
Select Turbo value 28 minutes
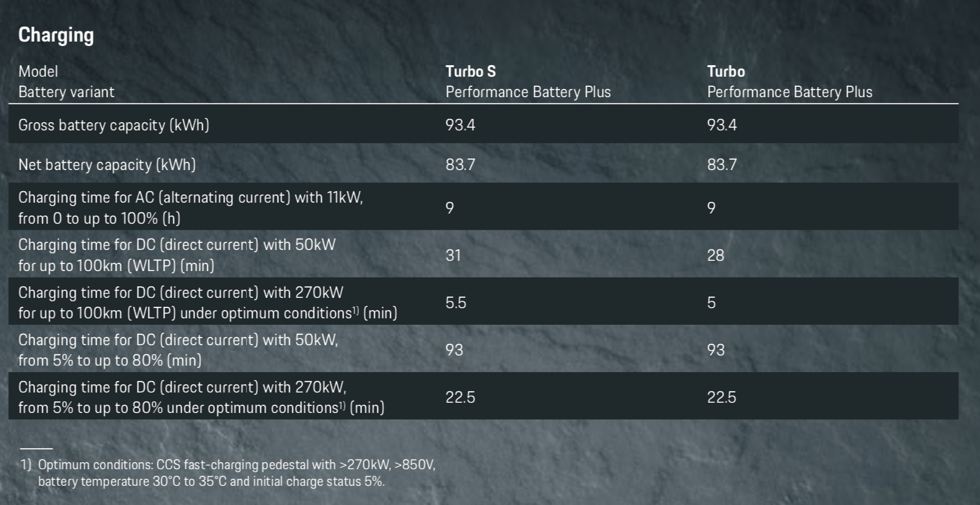[x=716, y=254]
